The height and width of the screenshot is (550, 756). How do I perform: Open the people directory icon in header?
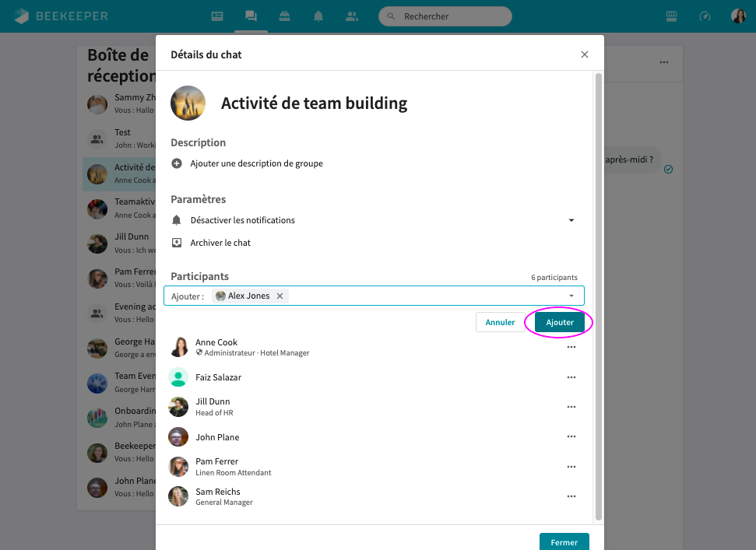[352, 16]
